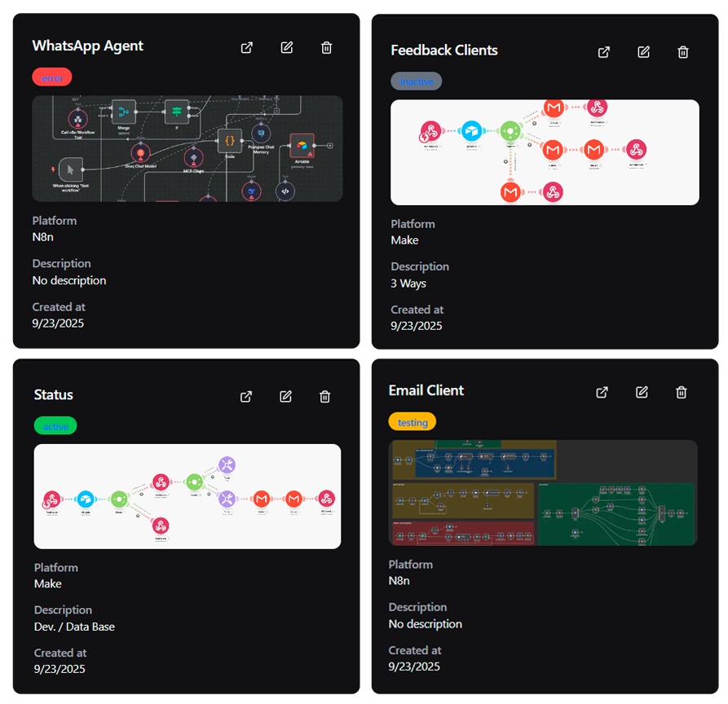Open Status workflow external link
Image resolution: width=728 pixels, height=704 pixels.
click(246, 397)
